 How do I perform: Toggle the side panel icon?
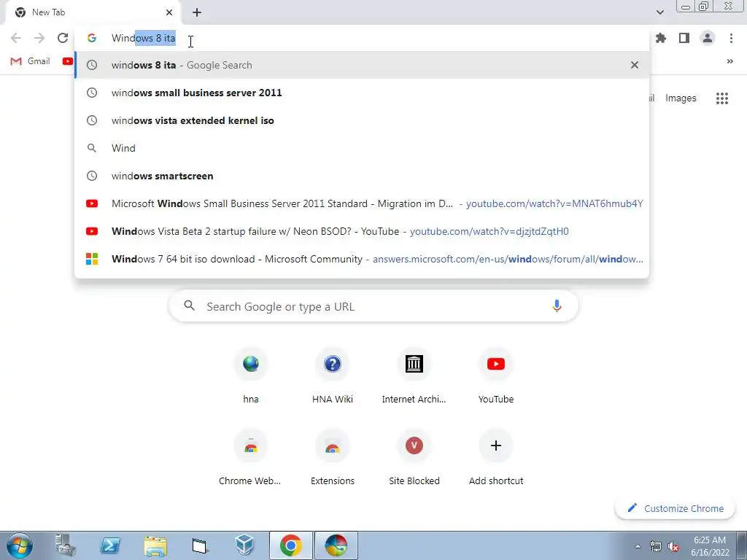click(684, 38)
